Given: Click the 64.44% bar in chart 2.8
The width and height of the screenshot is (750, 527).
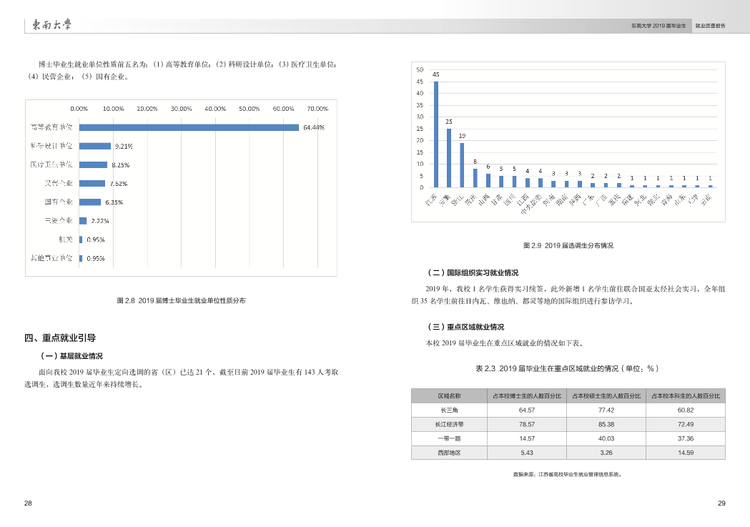Looking at the screenshot, I should (x=189, y=127).
